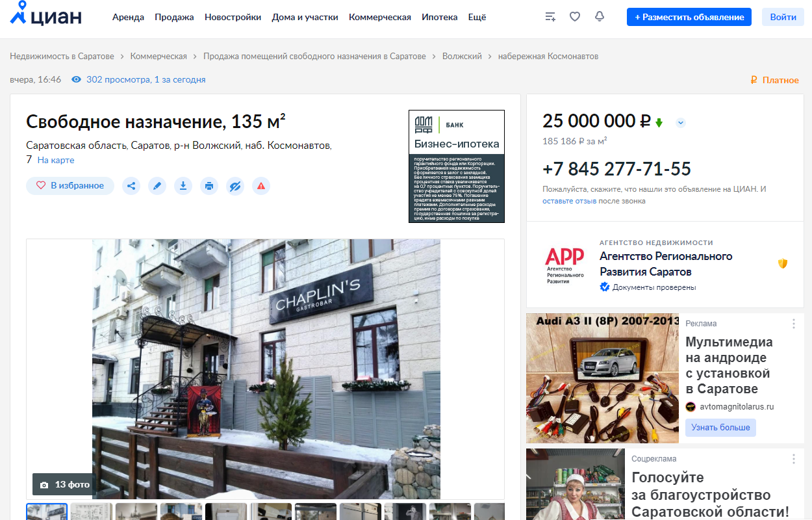This screenshot has height=520, width=812.
Task: Click the 13 фото badge
Action: tap(64, 484)
